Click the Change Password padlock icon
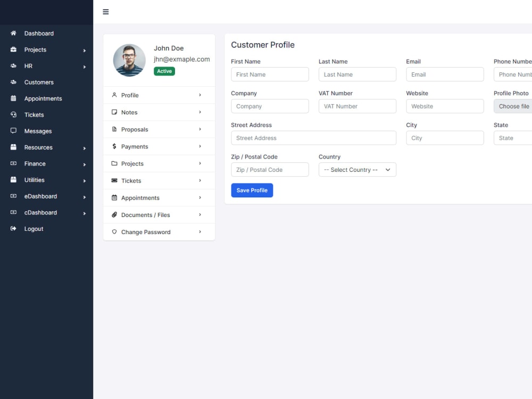This screenshot has height=399, width=532. pyautogui.click(x=114, y=232)
